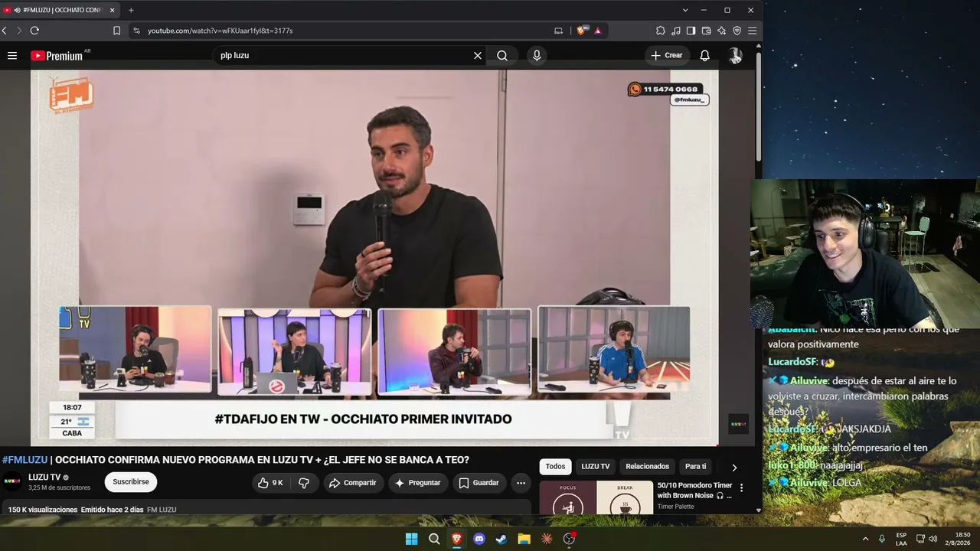This screenshot has height=551, width=980.
Task: Open OBS Studio from the taskbar
Action: click(x=569, y=539)
